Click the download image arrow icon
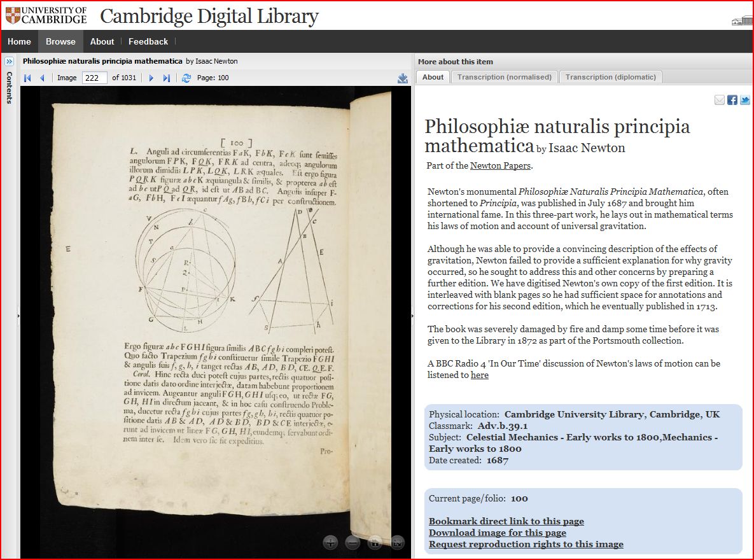754x560 pixels. [403, 78]
